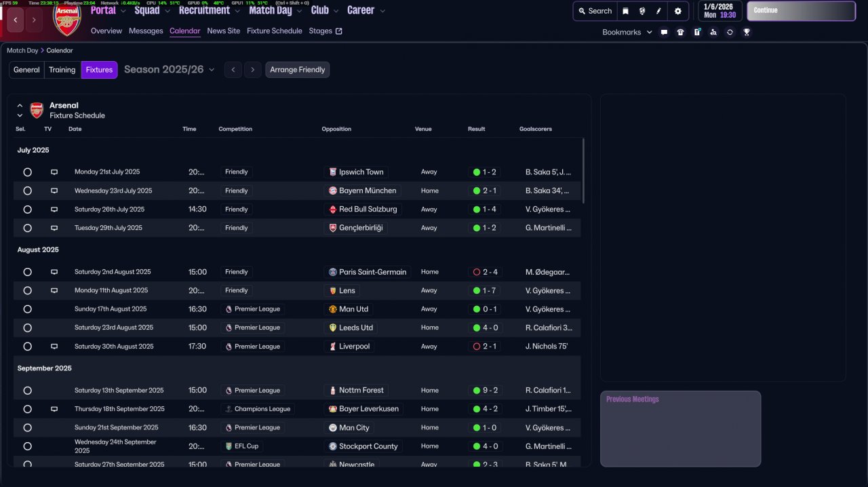This screenshot has height=487, width=868.
Task: Select radio button for Stockport County fixture
Action: click(27, 446)
